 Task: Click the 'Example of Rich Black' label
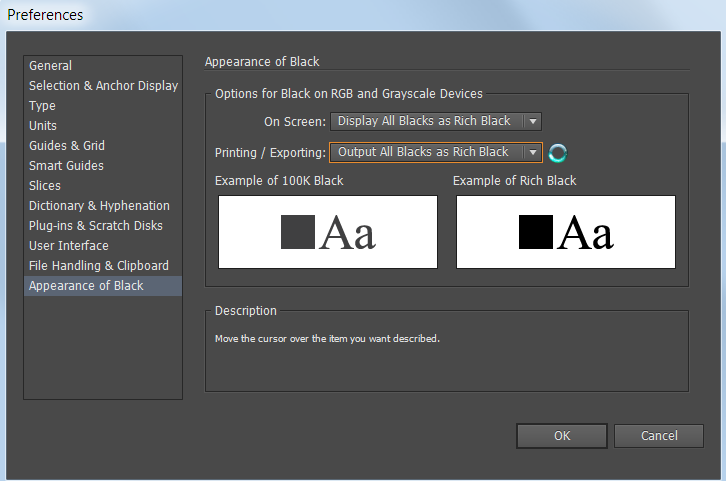pyautogui.click(x=514, y=181)
